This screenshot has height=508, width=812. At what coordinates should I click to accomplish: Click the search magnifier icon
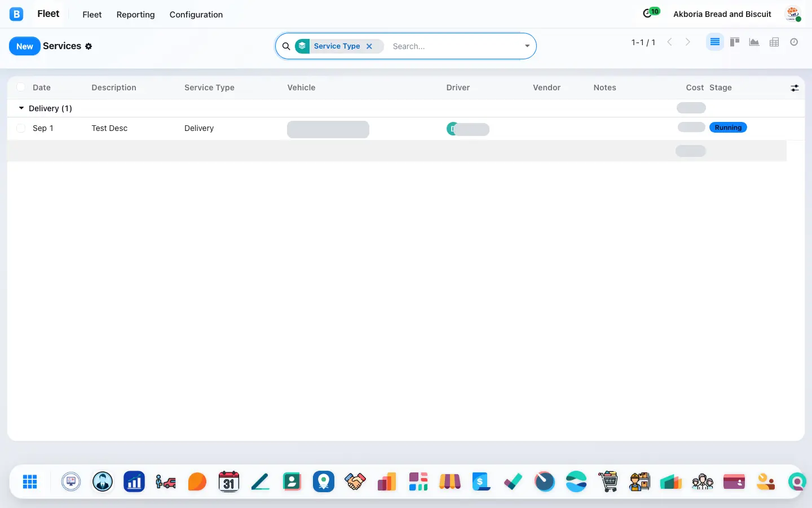click(x=286, y=46)
